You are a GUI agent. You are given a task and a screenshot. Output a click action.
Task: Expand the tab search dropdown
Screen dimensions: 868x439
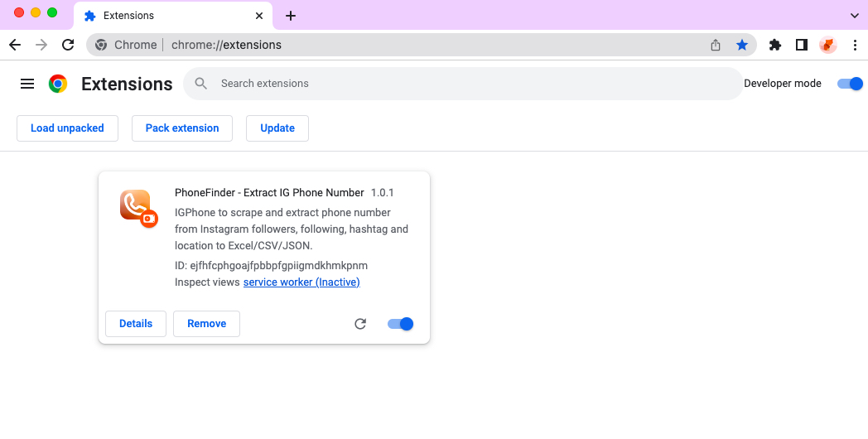pos(855,16)
